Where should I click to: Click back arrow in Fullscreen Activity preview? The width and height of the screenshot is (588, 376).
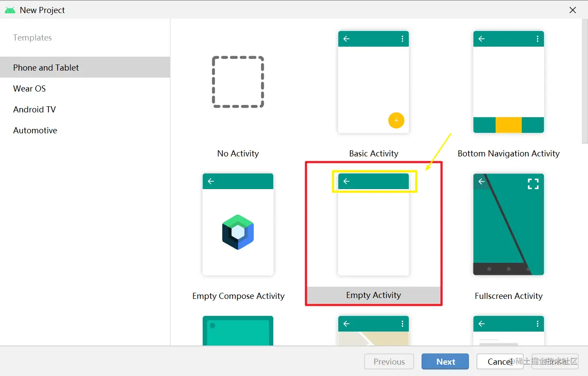[482, 181]
